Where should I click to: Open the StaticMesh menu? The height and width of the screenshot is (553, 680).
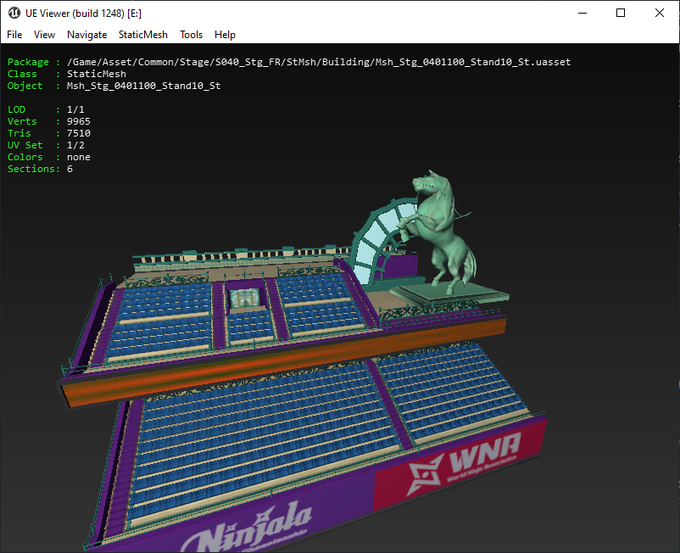click(143, 34)
